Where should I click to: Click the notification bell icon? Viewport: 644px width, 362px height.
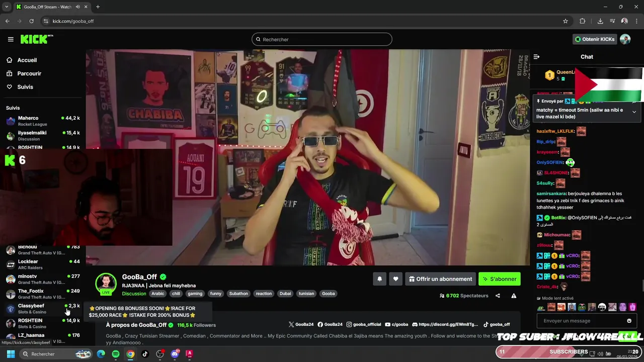(379, 279)
